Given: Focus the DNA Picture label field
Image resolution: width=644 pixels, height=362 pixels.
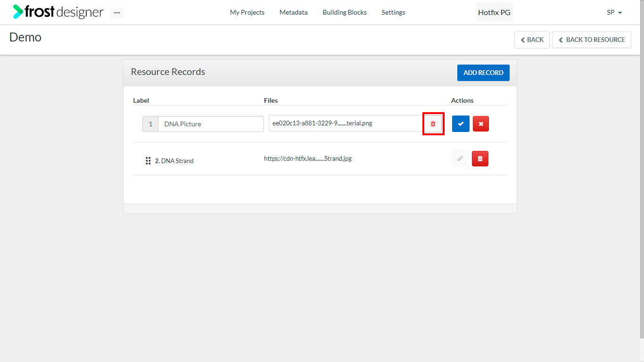Looking at the screenshot, I should click(211, 124).
